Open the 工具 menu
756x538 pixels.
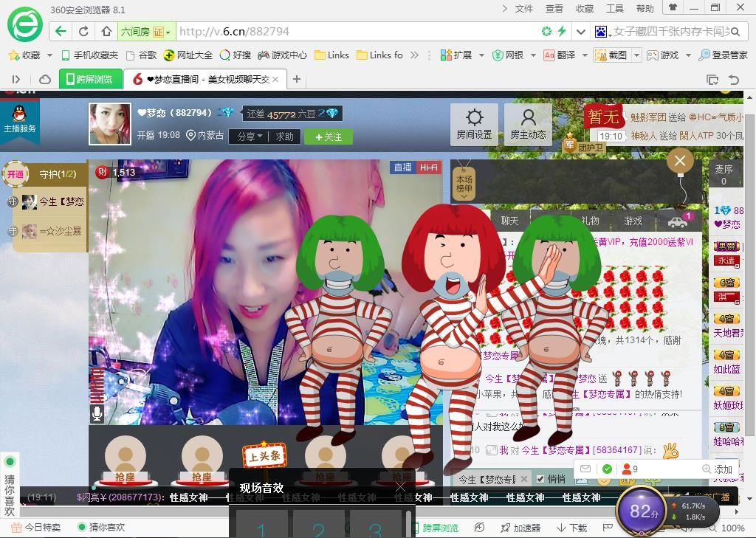pos(615,8)
